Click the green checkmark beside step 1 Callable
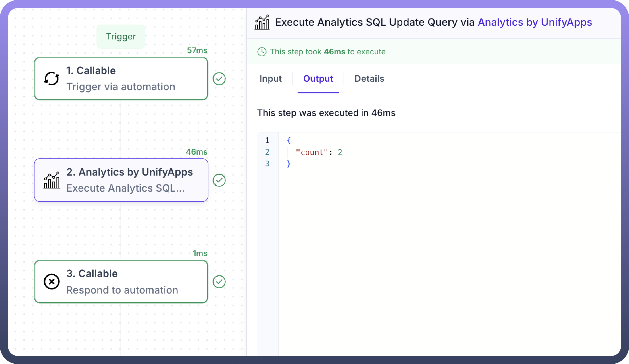This screenshot has width=629, height=364. click(x=219, y=79)
